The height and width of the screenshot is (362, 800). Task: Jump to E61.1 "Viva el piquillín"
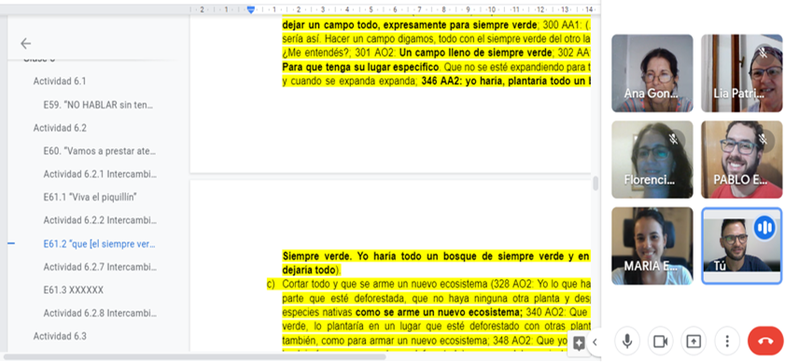coord(90,197)
